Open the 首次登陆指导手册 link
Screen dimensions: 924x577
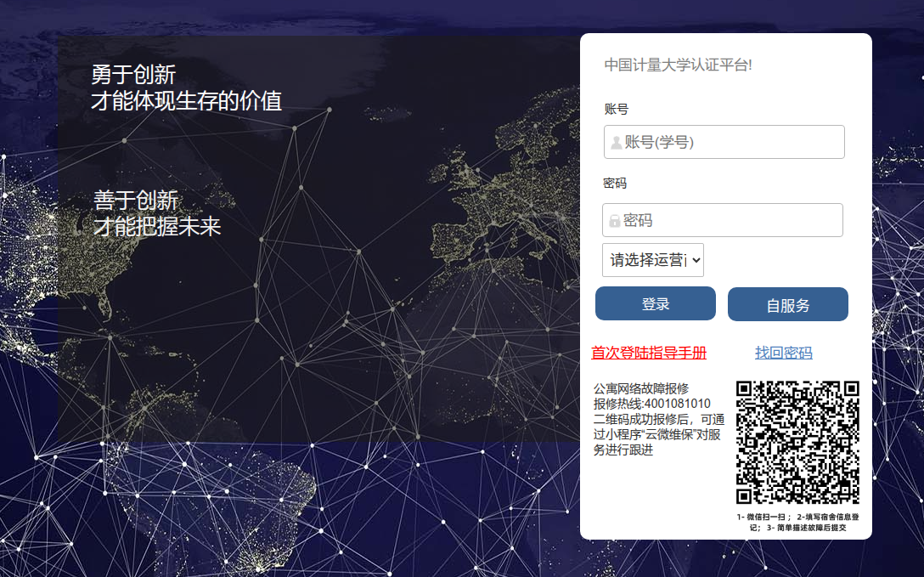pyautogui.click(x=649, y=353)
